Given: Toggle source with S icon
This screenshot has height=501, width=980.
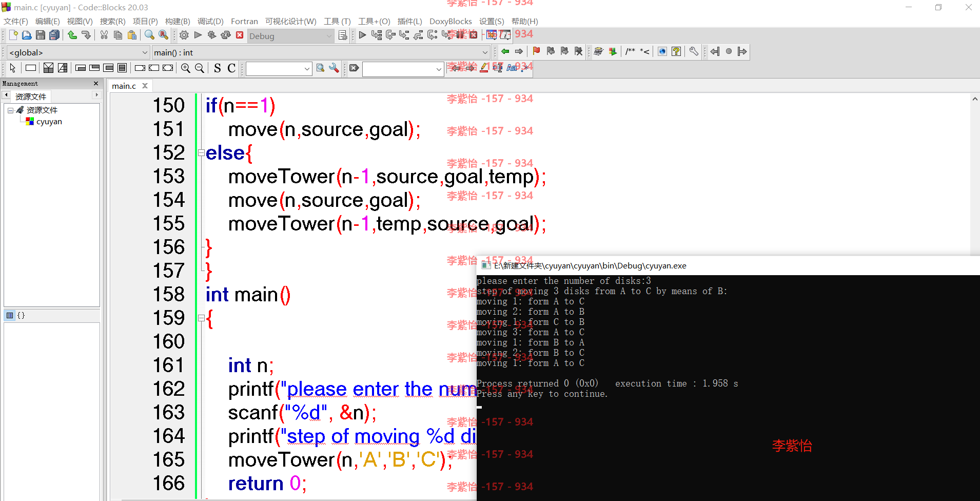Looking at the screenshot, I should click(x=218, y=68).
